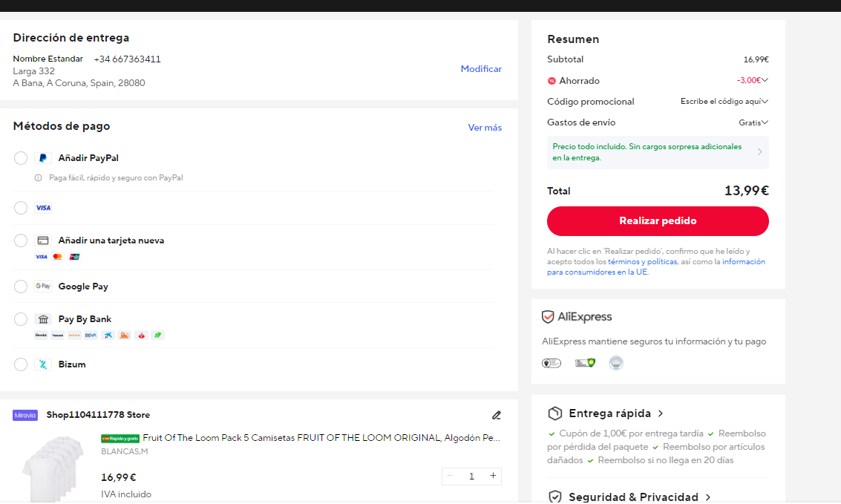Click the PayPal info circle icon
Viewport: 841px width, 504px height.
38,178
